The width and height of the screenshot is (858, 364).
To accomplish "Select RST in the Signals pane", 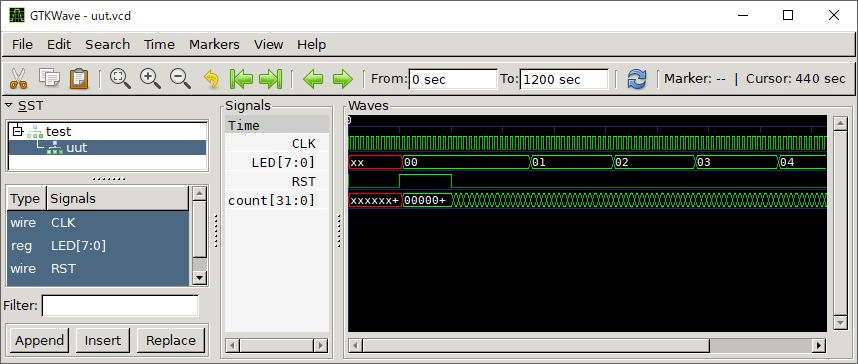I will tap(304, 181).
